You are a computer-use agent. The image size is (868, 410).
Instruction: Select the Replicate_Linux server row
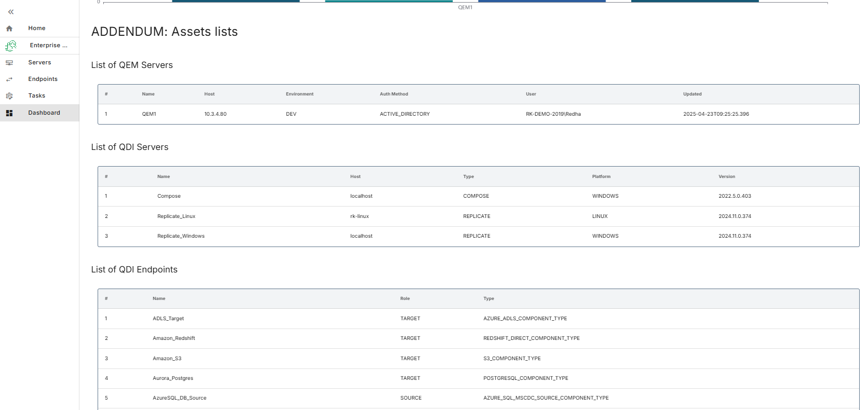[176, 216]
